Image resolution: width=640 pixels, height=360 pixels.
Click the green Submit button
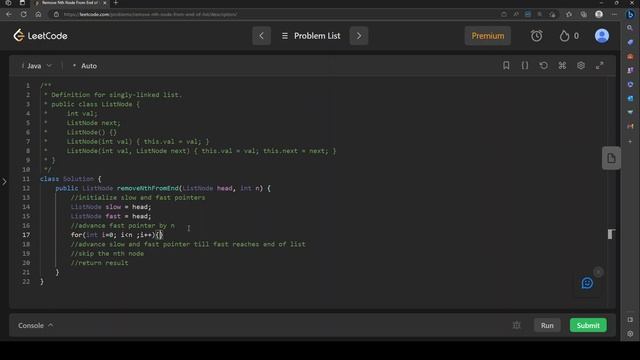click(588, 325)
